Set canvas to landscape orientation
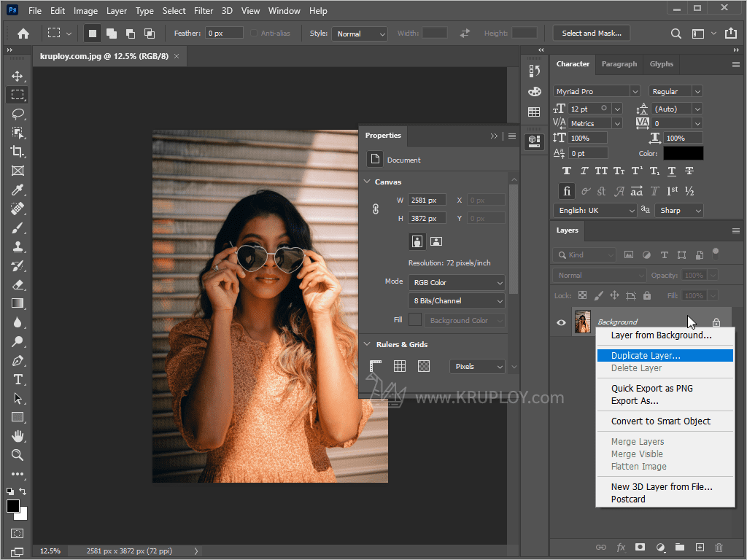The image size is (747, 560). coord(436,241)
